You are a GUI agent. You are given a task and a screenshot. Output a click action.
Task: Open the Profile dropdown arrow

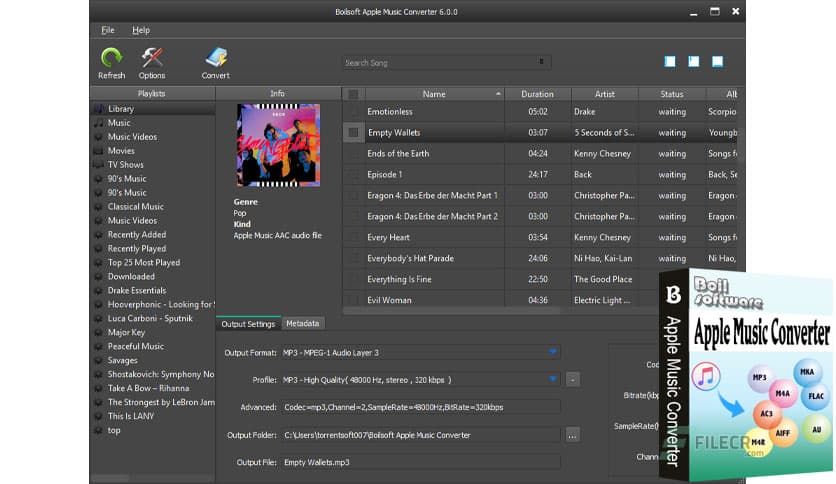[x=553, y=379]
